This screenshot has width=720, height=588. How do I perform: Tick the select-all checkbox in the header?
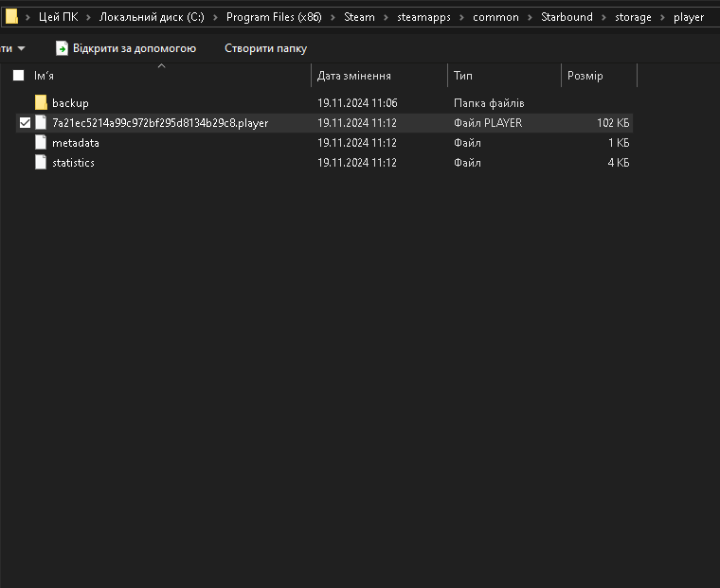click(x=19, y=76)
